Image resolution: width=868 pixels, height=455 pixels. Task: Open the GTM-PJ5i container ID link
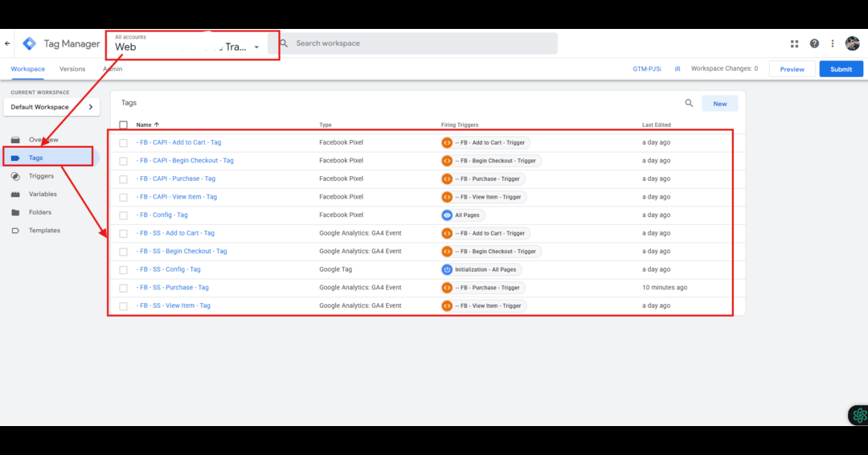point(647,69)
